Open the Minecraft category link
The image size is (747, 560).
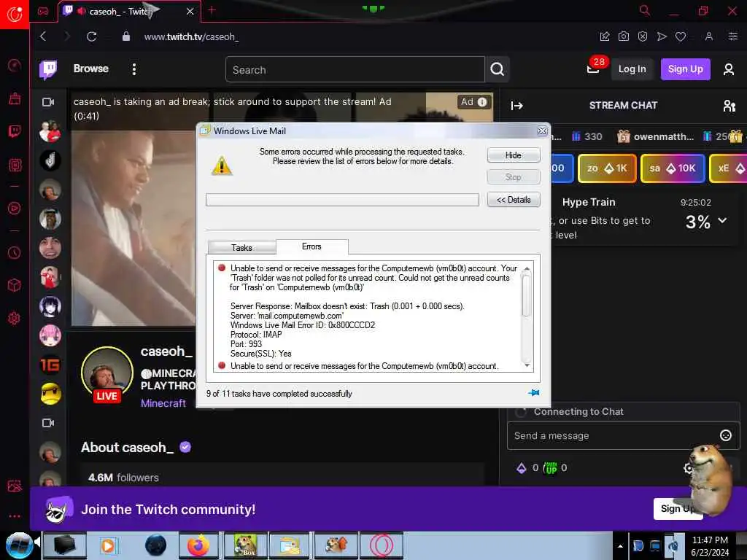163,403
